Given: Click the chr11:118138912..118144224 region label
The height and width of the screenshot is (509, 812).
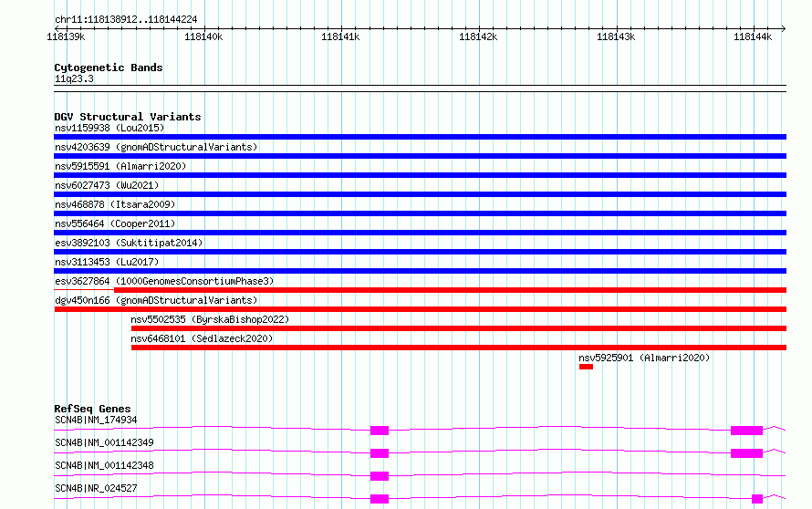Looking at the screenshot, I should [x=126, y=19].
